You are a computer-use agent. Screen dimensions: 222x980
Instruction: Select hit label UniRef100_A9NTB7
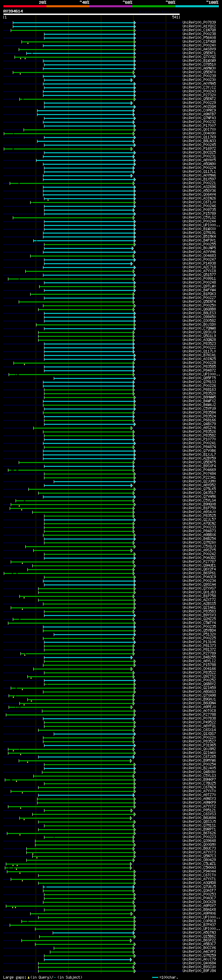coord(199,114)
